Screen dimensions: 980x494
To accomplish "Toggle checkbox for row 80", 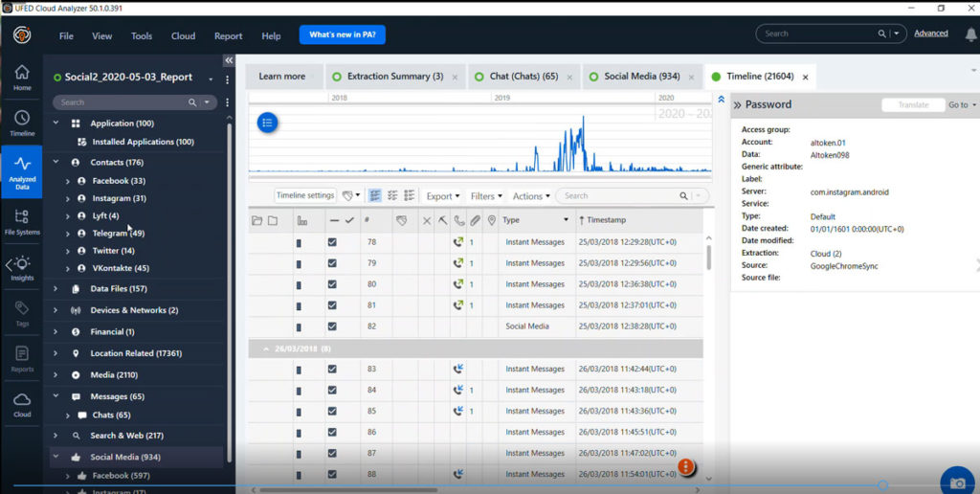I will click(332, 284).
